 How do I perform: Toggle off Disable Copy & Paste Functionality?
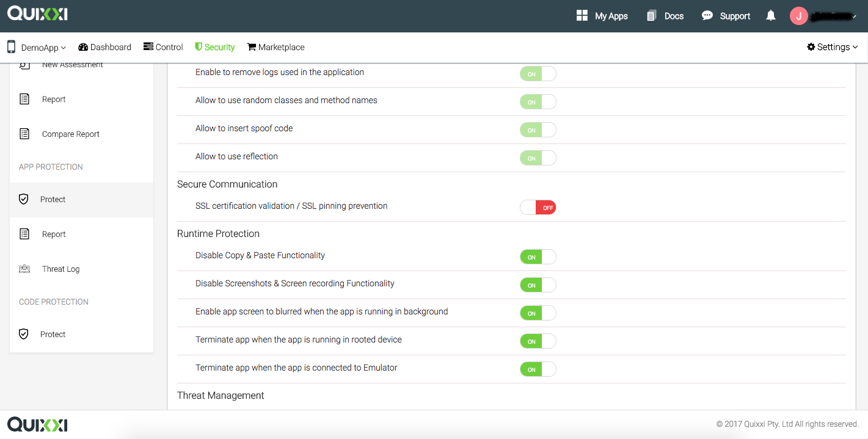(538, 257)
